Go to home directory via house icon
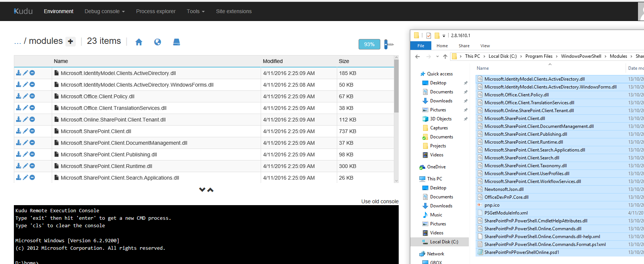 139,42
